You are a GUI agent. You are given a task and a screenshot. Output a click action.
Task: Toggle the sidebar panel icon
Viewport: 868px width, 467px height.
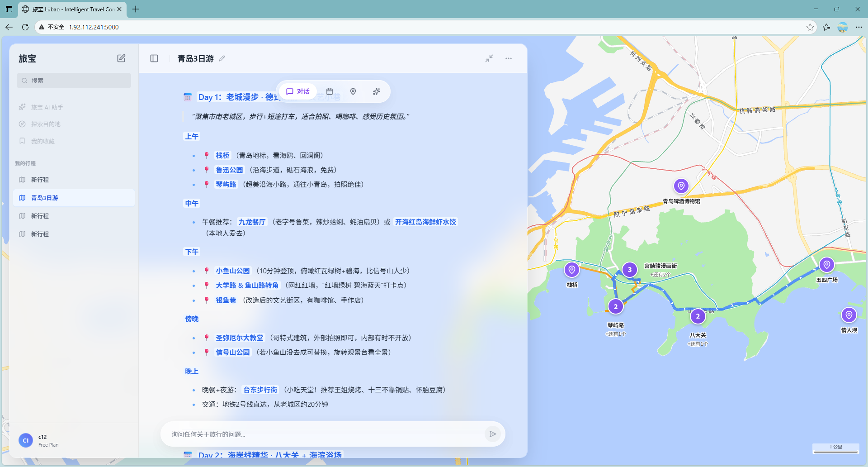point(154,58)
